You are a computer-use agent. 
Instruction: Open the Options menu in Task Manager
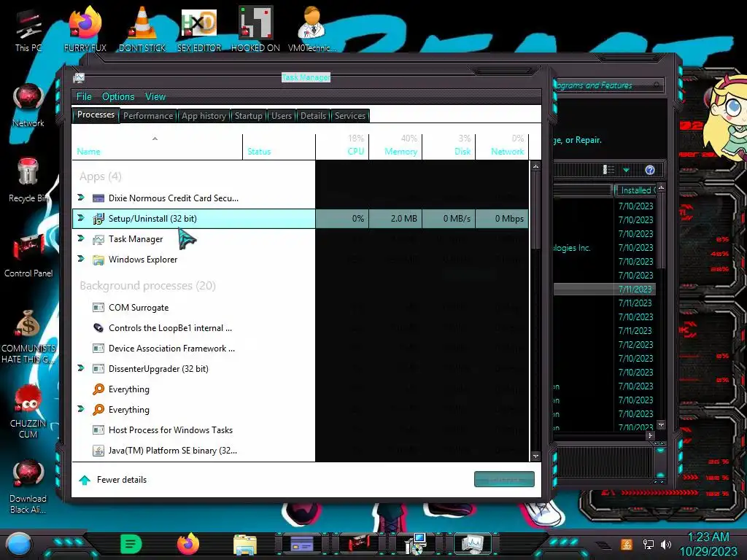pos(118,97)
